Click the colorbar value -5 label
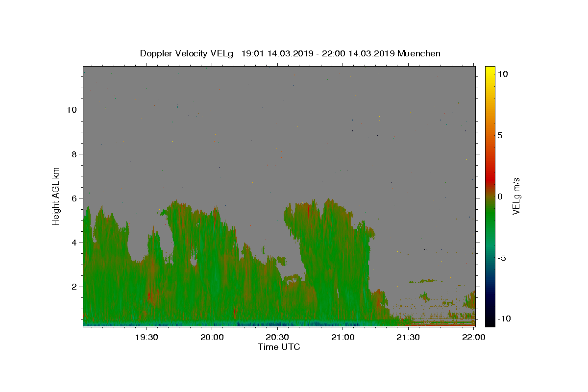The image size is (588, 392). 502,258
